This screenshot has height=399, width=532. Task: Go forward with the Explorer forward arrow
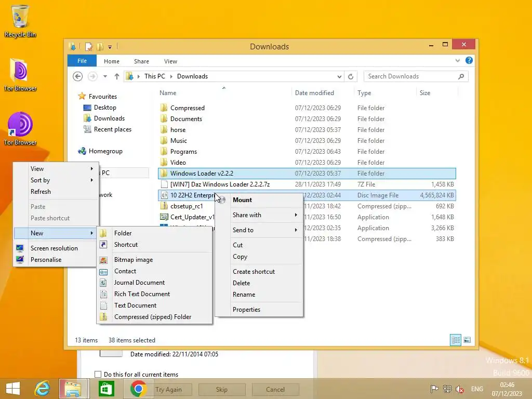coord(92,76)
